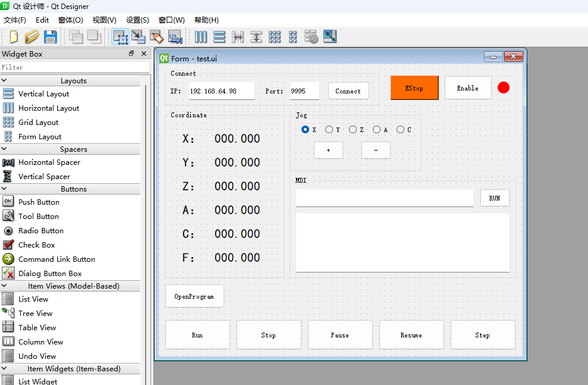Apply Lay Out Horizontally from toolbar
The height and width of the screenshot is (385, 588).
click(201, 37)
